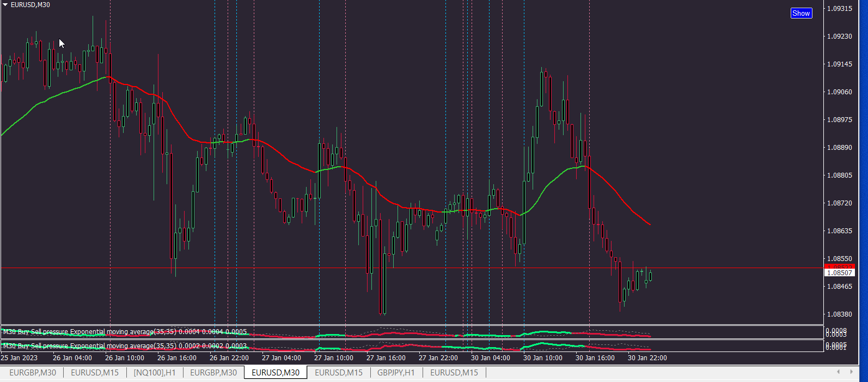Open the EURGBP,M30 tab directly after [NQ100],H1

[213, 373]
